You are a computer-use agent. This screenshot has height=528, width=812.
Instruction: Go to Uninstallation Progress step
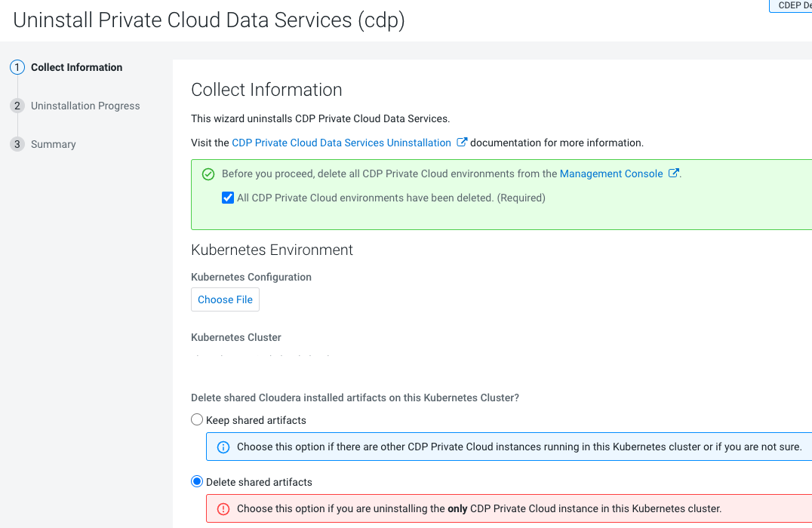point(85,106)
